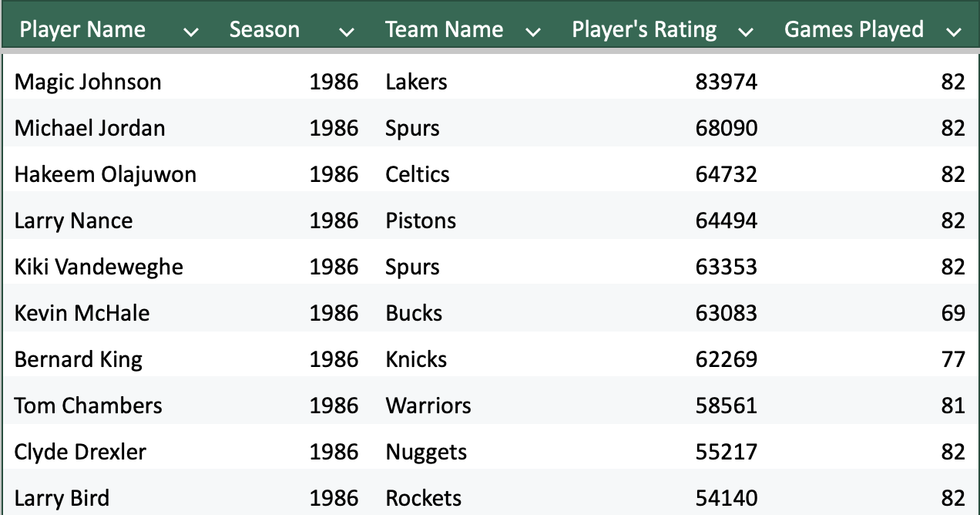Click the Games Played column header
Screen dimensions: 980x515
tap(854, 29)
